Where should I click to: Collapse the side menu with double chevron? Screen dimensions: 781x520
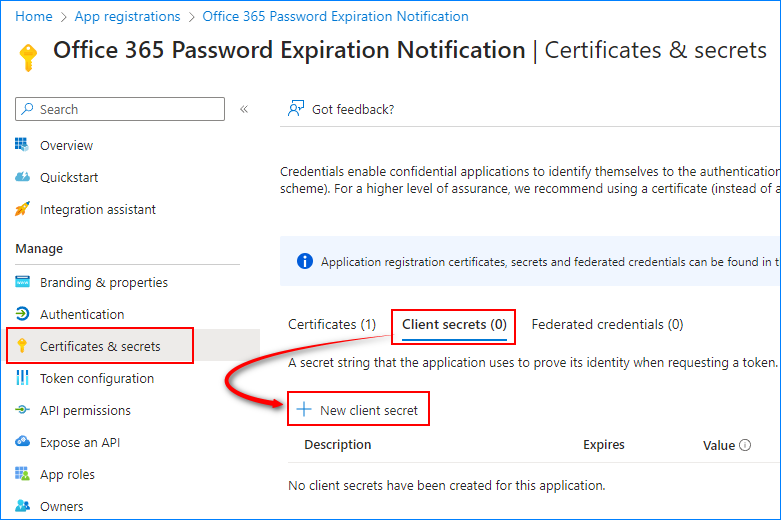click(x=244, y=109)
